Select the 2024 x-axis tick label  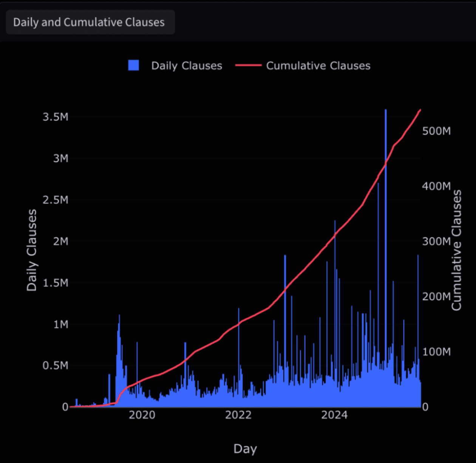(x=334, y=415)
